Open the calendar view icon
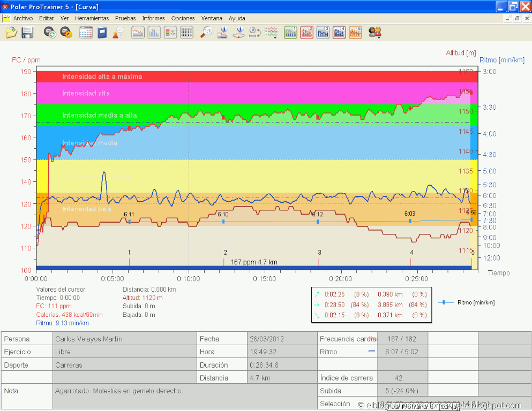This screenshot has height=411, width=532. click(86, 33)
